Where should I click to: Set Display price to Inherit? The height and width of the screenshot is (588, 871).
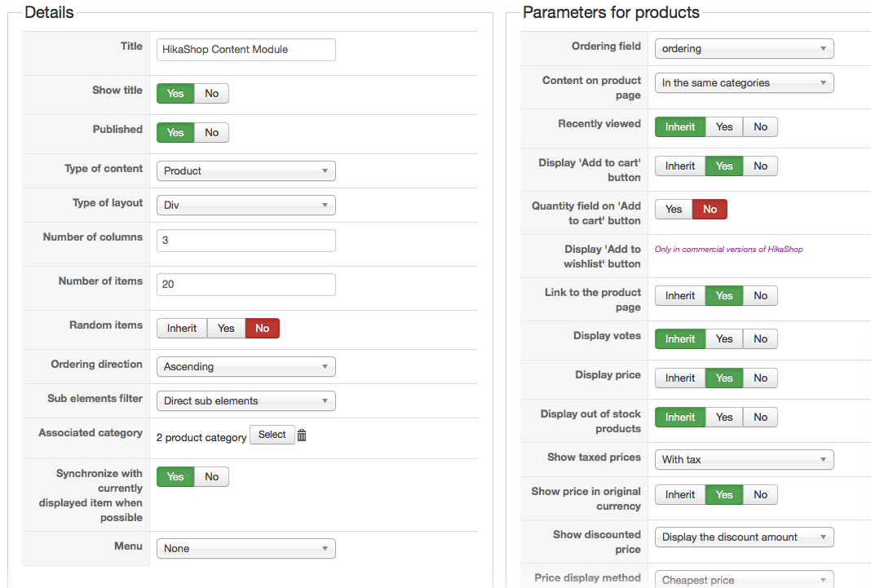tap(680, 378)
